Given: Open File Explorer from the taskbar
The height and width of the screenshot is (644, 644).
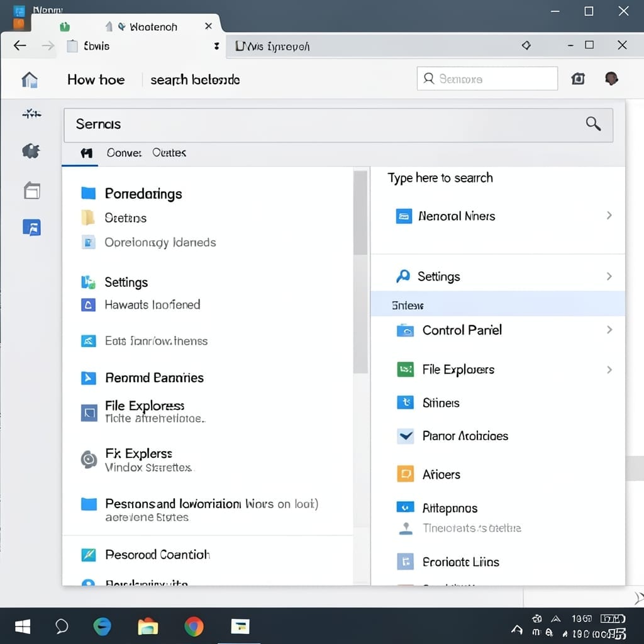Looking at the screenshot, I should click(148, 626).
